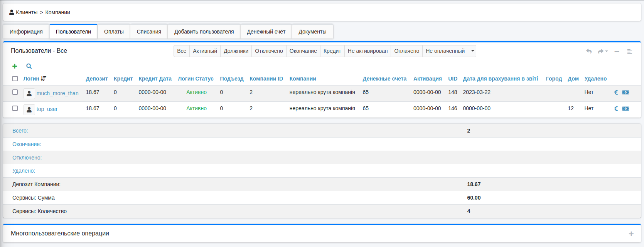Click the euro icon for much_more_than

(616, 92)
